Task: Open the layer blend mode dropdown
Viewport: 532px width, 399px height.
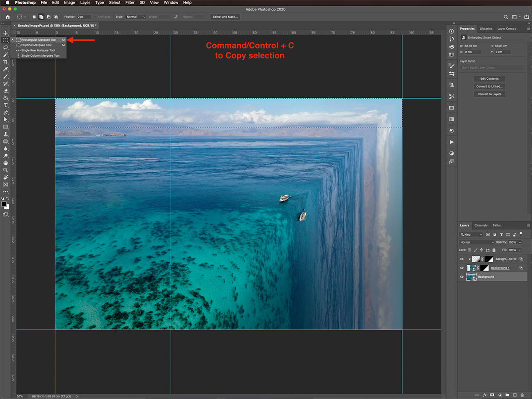Action: (x=477, y=242)
